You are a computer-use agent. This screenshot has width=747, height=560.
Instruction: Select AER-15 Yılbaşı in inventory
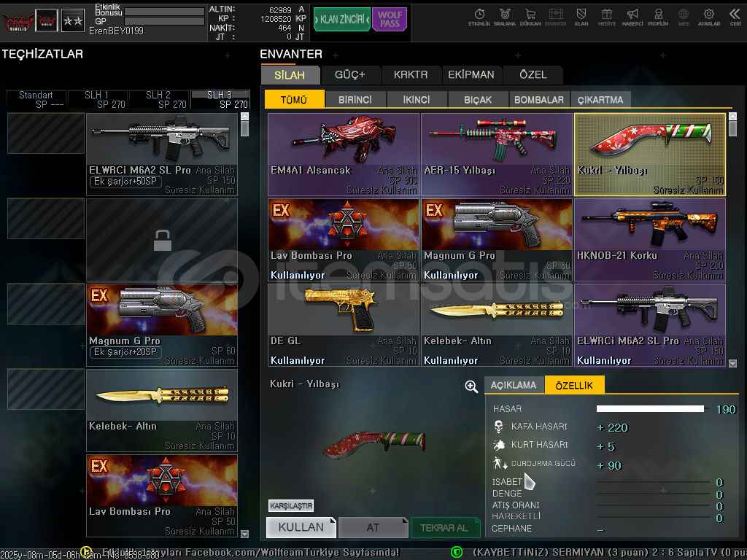[x=496, y=155]
